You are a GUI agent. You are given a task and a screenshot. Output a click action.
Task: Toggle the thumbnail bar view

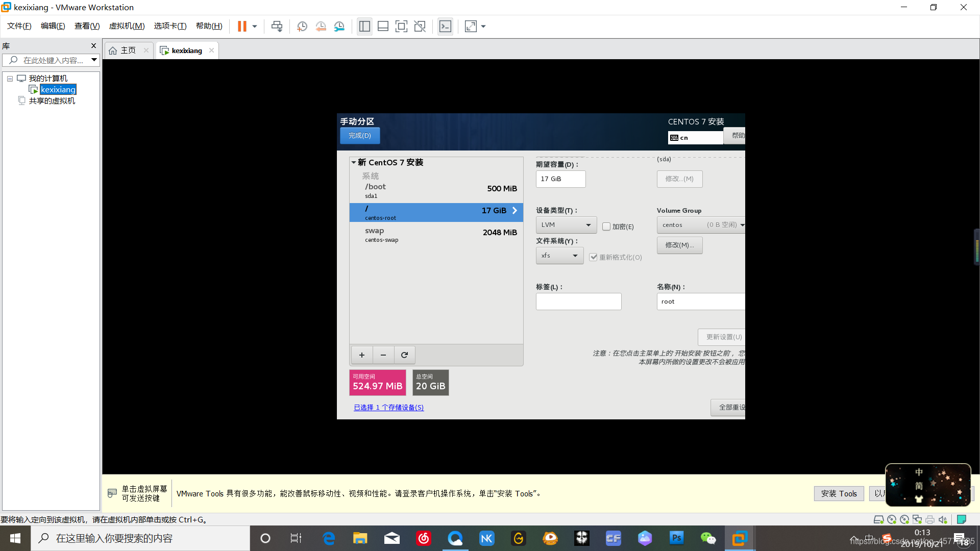coord(383,26)
